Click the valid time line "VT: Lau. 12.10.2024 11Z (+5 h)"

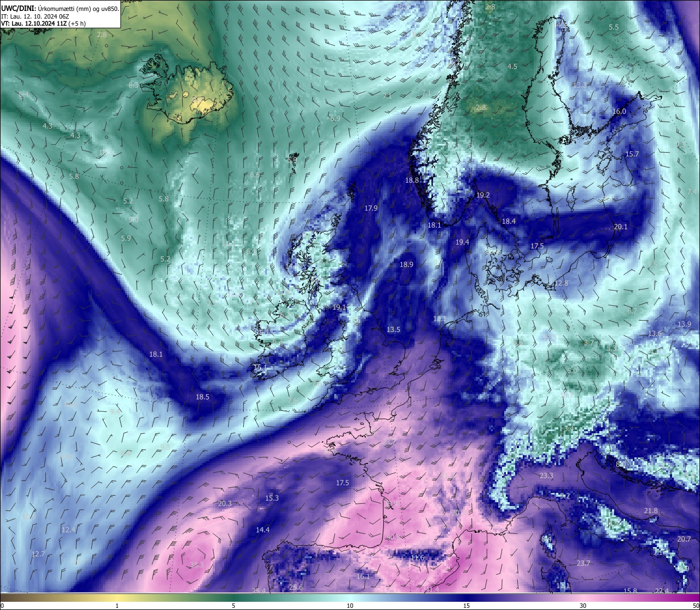point(43,24)
